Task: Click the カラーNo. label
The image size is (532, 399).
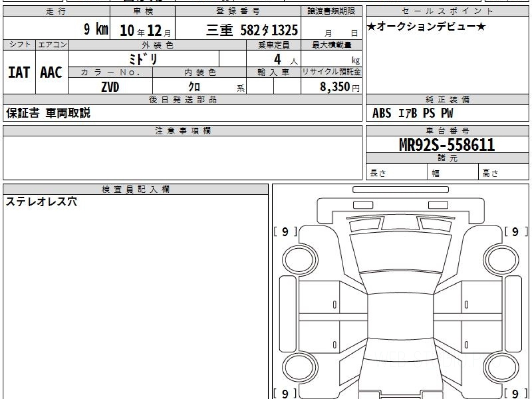Action: [x=110, y=73]
